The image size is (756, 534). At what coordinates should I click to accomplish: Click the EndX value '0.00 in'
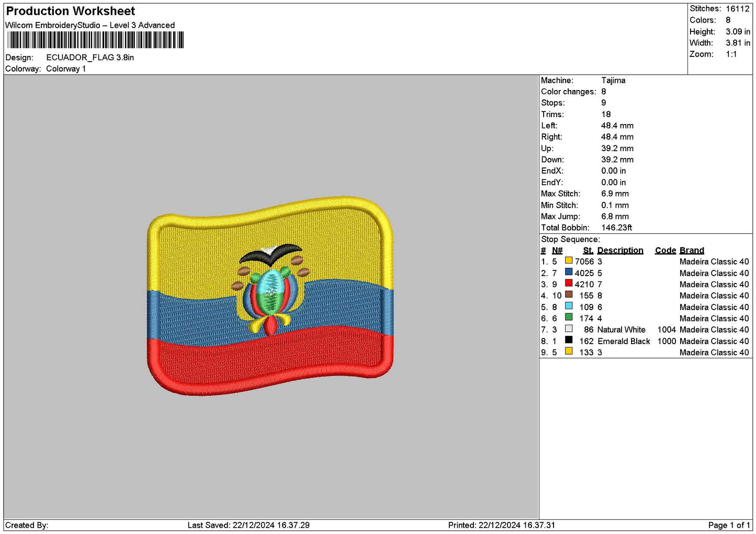click(x=614, y=171)
